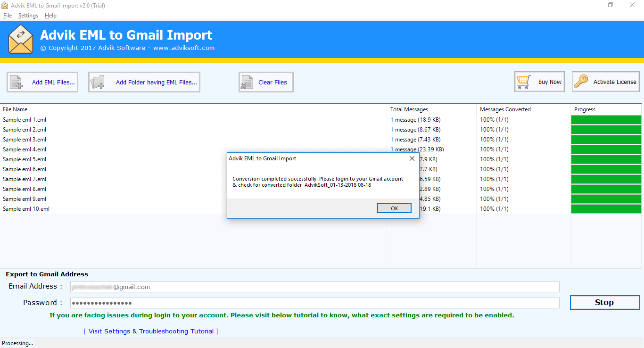Click the app icon in title bar

5,6
